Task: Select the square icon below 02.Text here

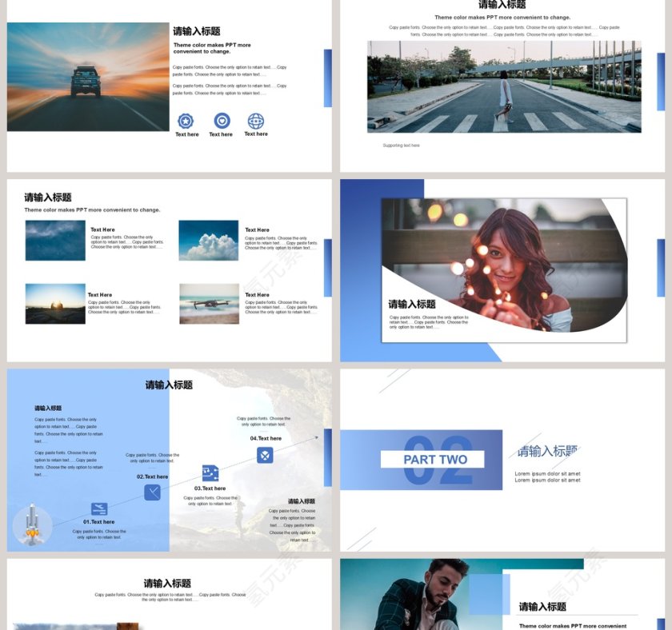Action: 152,492
